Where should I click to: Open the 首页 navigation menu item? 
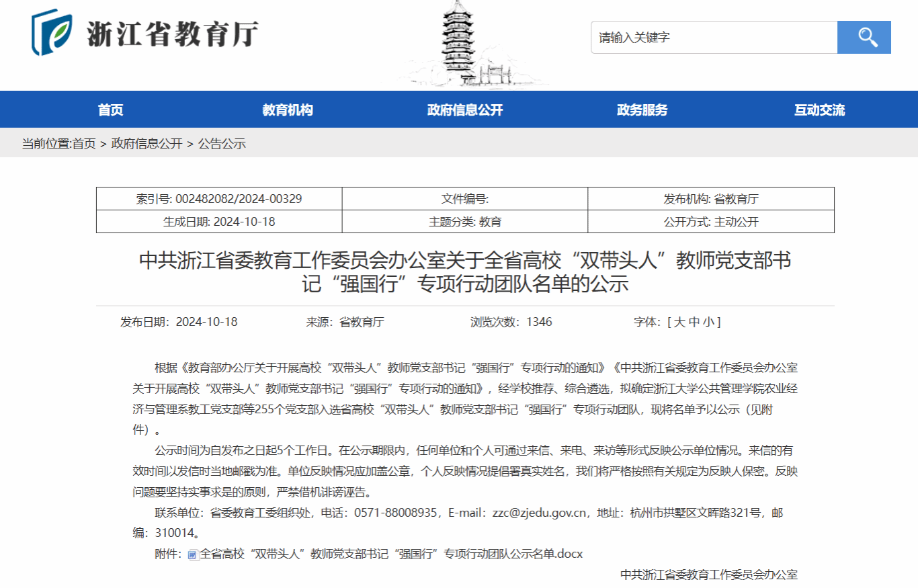point(111,110)
